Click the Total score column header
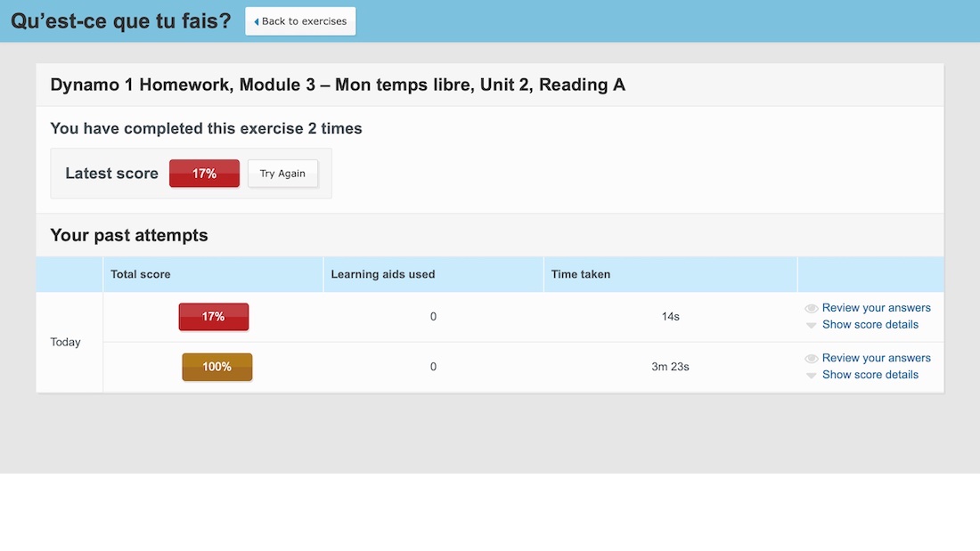Viewport: 980px width, 551px height. pos(140,274)
